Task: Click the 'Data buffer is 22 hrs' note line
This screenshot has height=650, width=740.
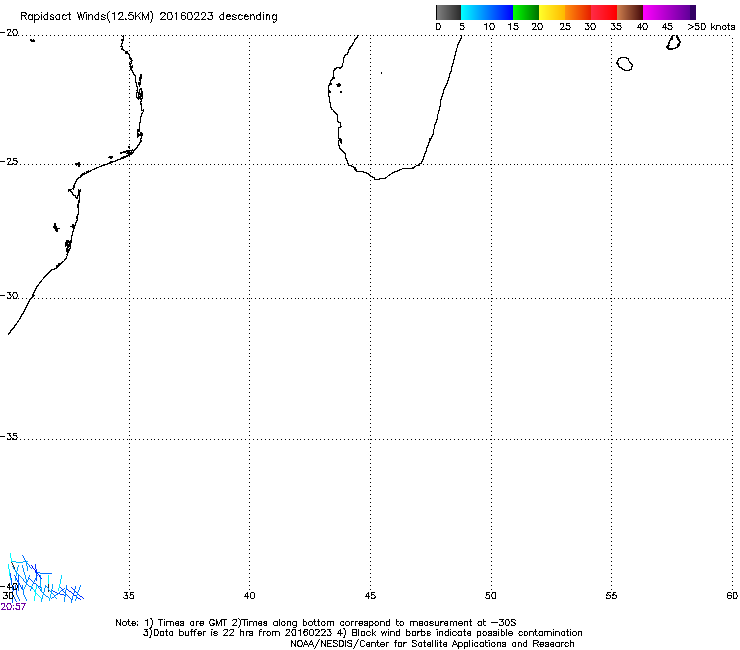Action: (x=362, y=633)
